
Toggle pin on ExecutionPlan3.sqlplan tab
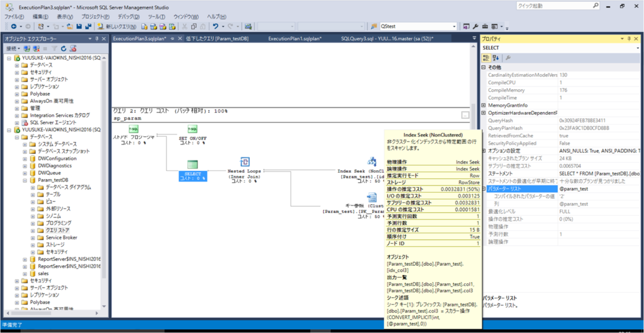tap(173, 38)
